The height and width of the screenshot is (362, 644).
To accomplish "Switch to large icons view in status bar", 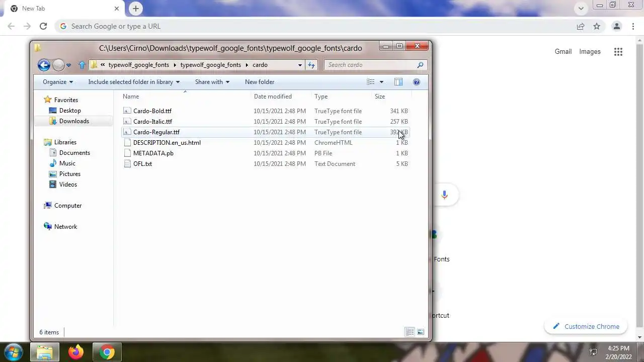I will (x=421, y=332).
